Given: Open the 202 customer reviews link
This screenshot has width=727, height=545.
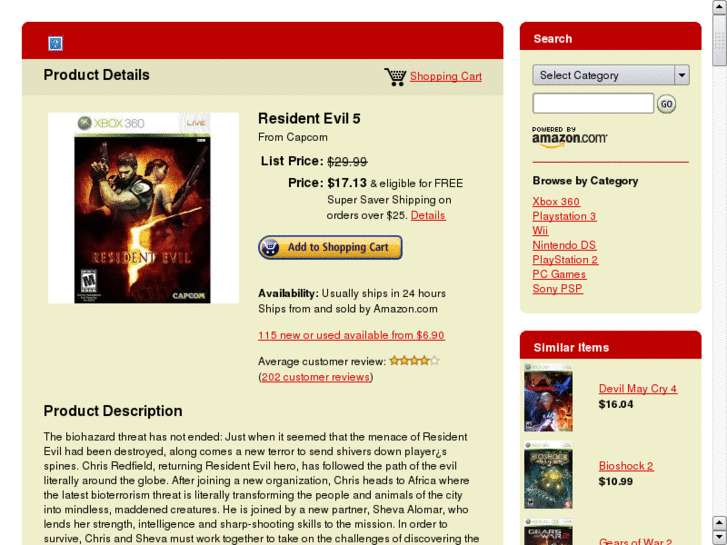Looking at the screenshot, I should 316,377.
